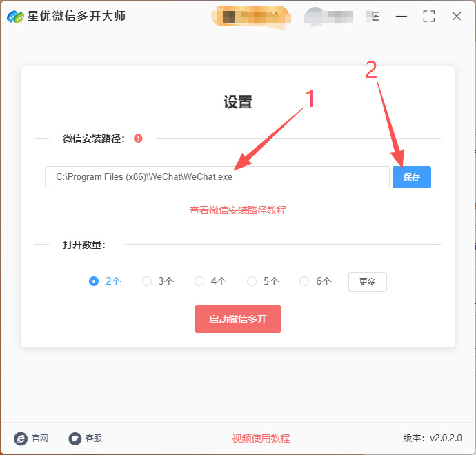Screen dimensions: 476x455
Task: Click the WeChat install path field
Action: [217, 177]
